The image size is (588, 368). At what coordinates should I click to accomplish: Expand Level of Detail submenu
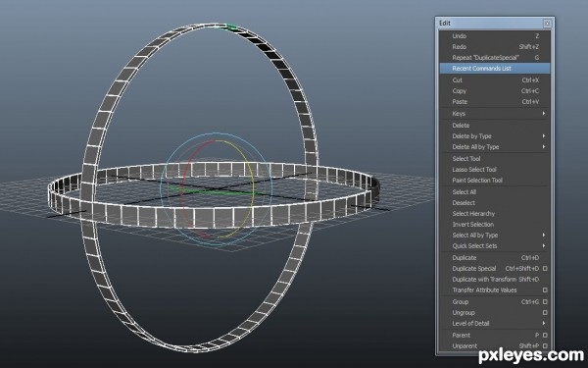pyautogui.click(x=495, y=324)
